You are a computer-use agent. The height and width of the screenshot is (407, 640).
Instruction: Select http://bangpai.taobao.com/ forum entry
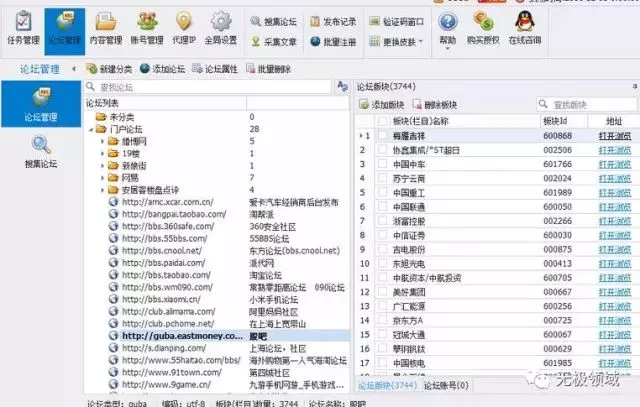[x=174, y=214]
